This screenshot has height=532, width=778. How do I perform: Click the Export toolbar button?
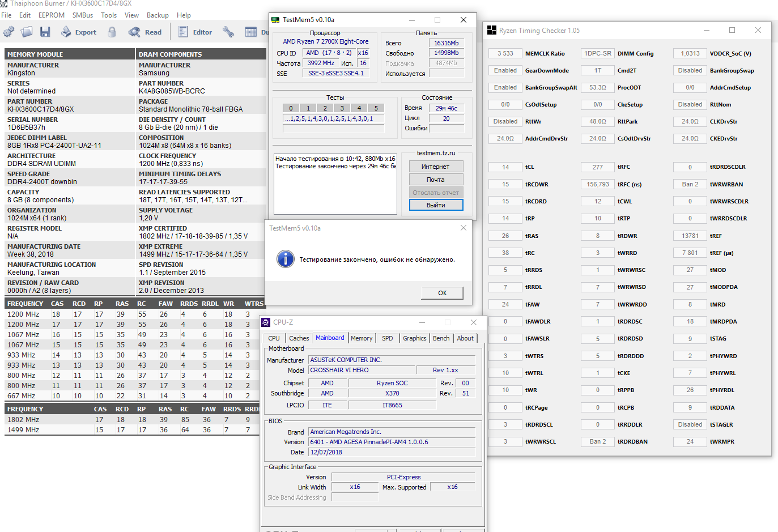tap(79, 32)
